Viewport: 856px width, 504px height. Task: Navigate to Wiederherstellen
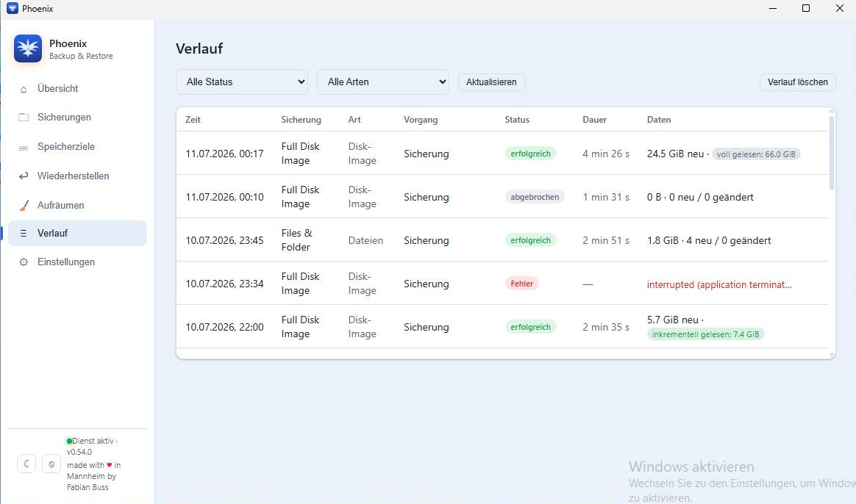point(77,176)
